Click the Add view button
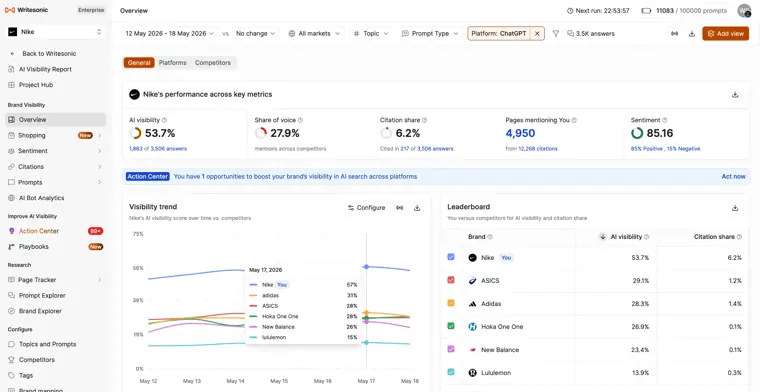Viewport: 760px width, 392px height. tap(725, 33)
